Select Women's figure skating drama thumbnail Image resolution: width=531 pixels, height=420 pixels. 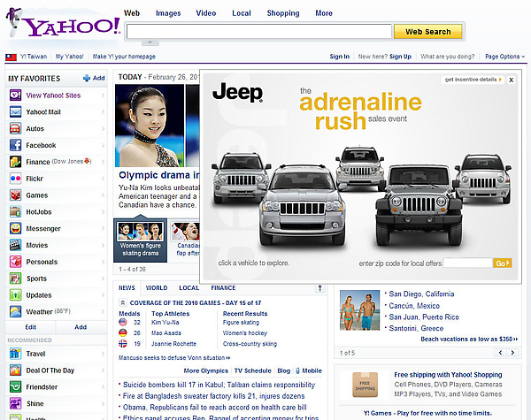[x=140, y=241]
